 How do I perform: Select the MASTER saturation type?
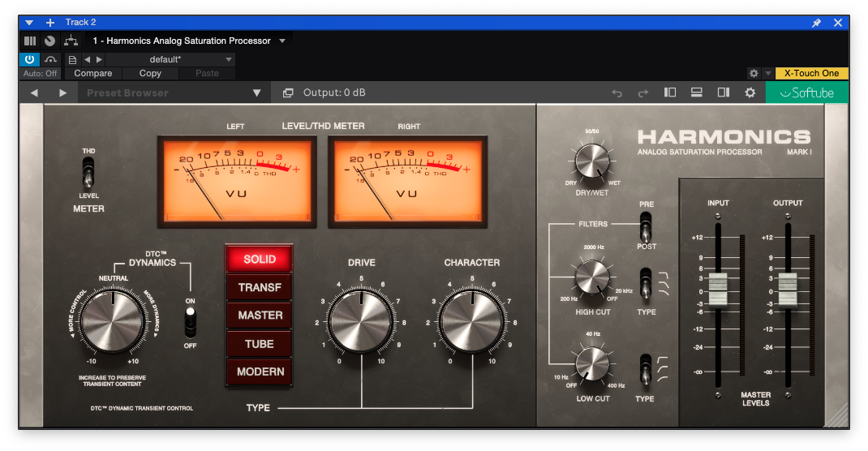(259, 316)
